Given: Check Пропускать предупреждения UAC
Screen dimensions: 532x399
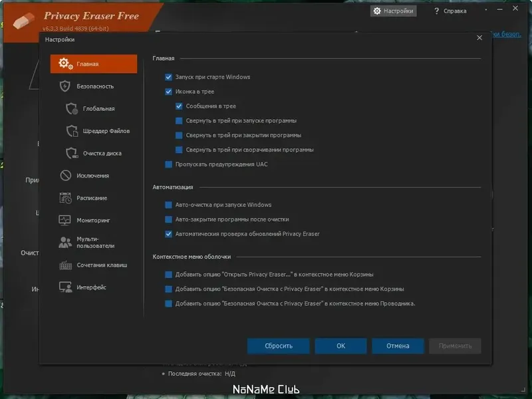Looking at the screenshot, I should (x=168, y=164).
